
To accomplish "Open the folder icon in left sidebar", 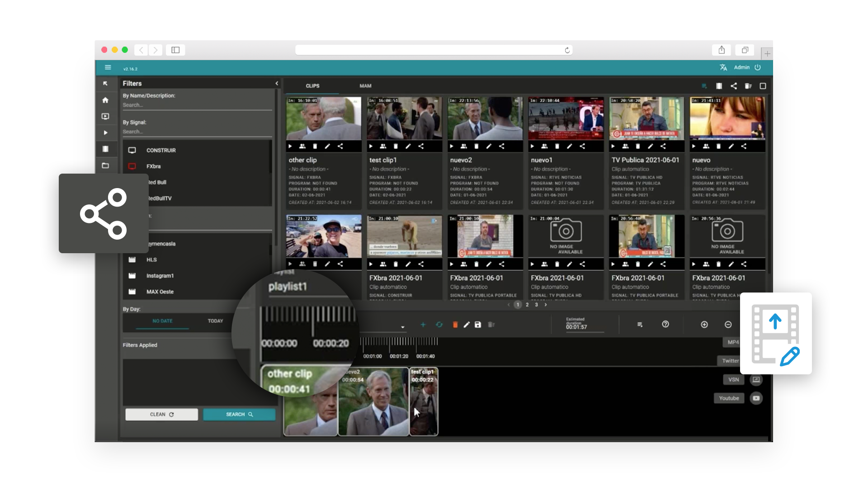I will (105, 165).
